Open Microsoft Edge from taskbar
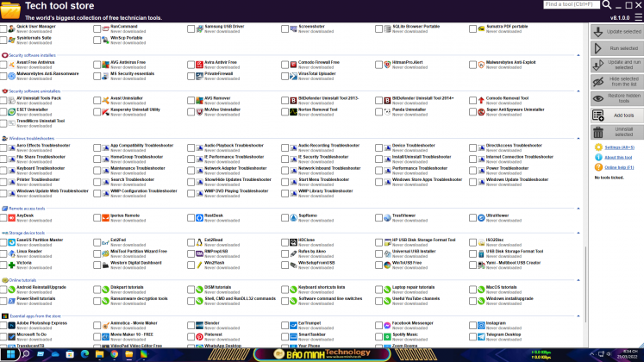 coord(84,354)
